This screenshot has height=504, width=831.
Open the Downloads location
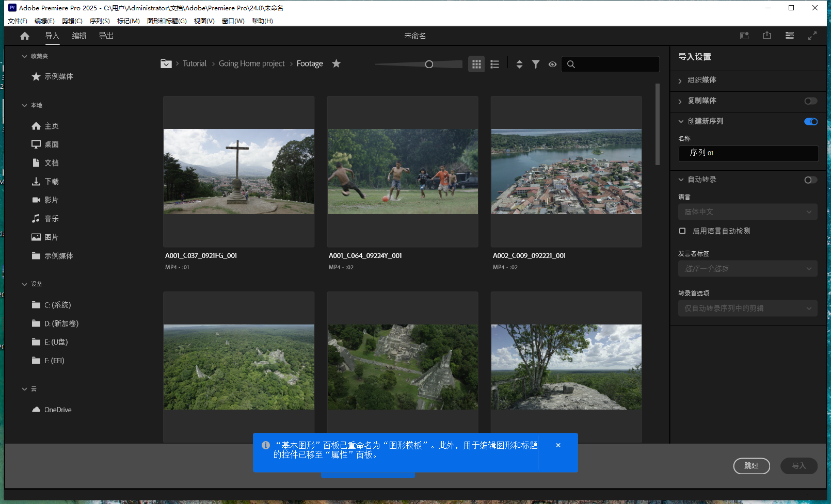45,182
